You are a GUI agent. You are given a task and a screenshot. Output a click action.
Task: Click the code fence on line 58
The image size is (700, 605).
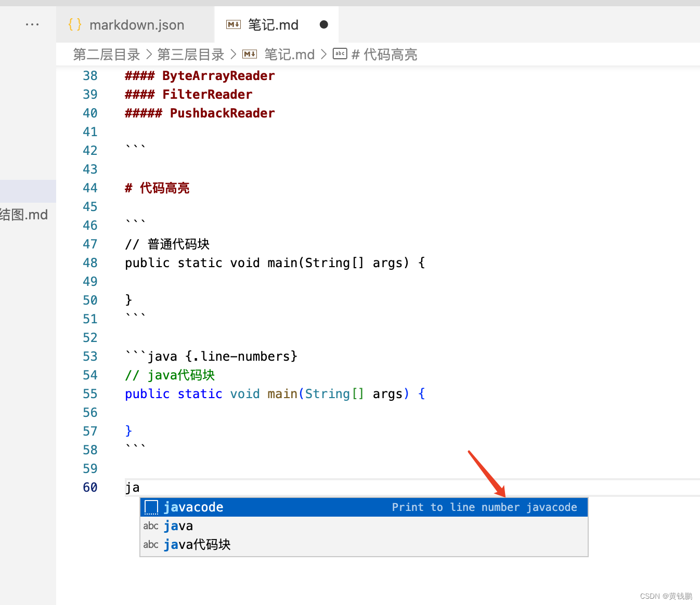[136, 447]
